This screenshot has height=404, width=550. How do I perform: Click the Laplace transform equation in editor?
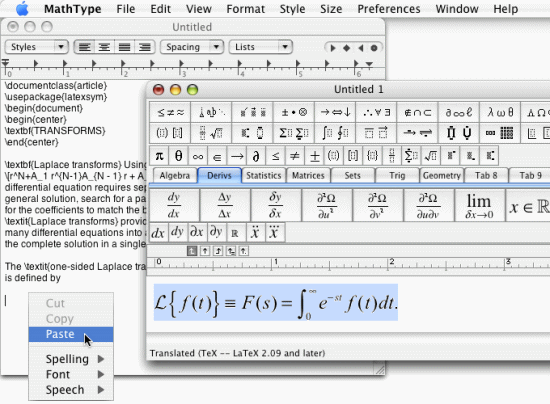pyautogui.click(x=276, y=303)
